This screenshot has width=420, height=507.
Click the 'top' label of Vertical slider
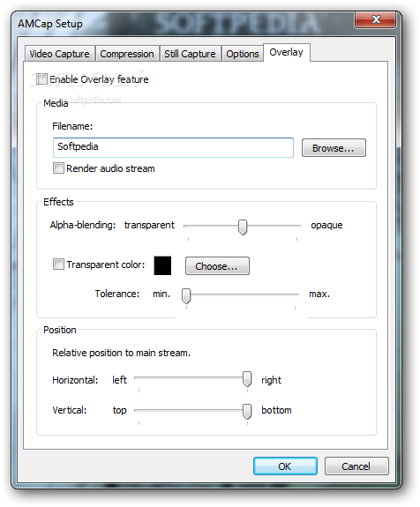pyautogui.click(x=119, y=411)
